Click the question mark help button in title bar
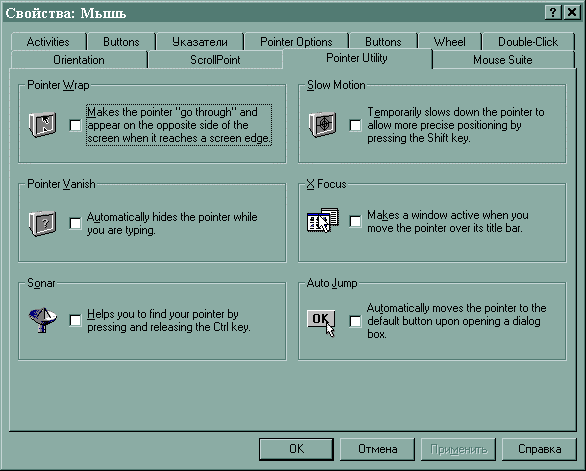586x471 pixels. 553,13
